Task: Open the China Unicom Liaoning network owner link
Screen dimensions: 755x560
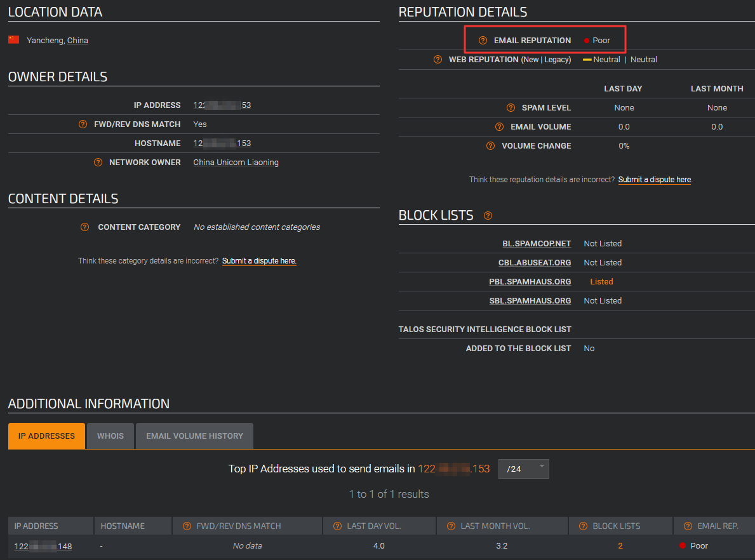Action: pos(236,163)
